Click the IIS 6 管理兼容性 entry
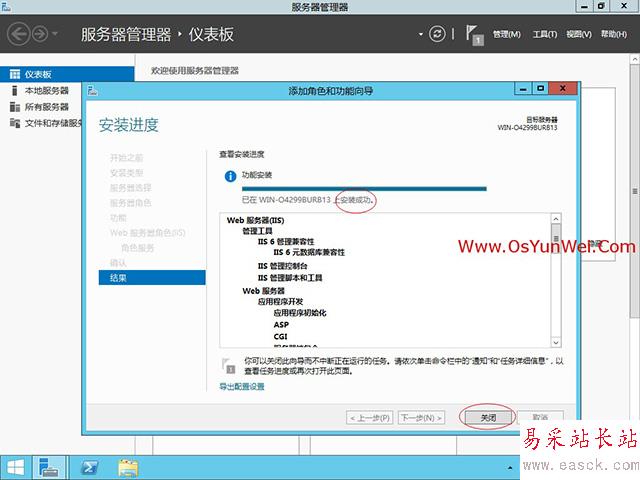The image size is (640, 480). (x=286, y=242)
